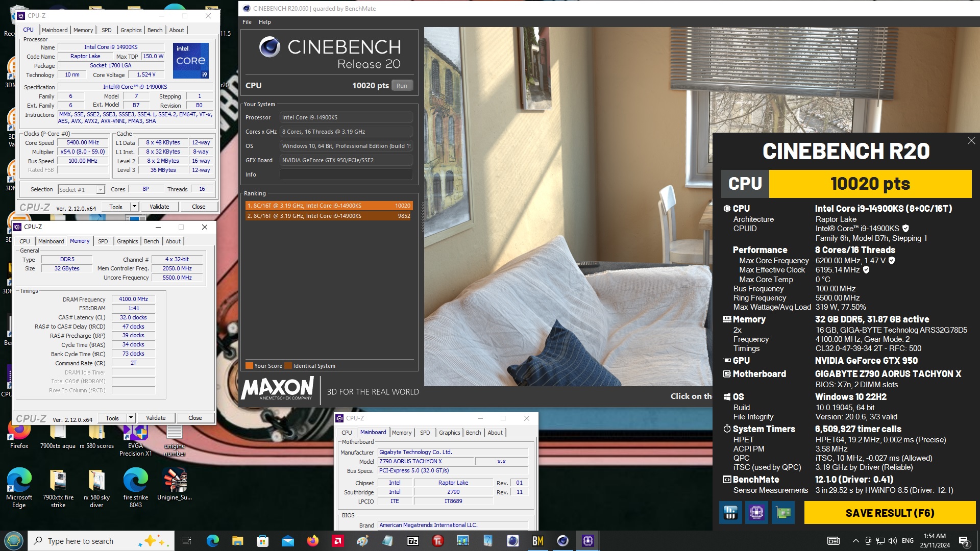The height and width of the screenshot is (551, 980).
Task: Open About tab in top CPU-Z window
Action: click(x=177, y=30)
